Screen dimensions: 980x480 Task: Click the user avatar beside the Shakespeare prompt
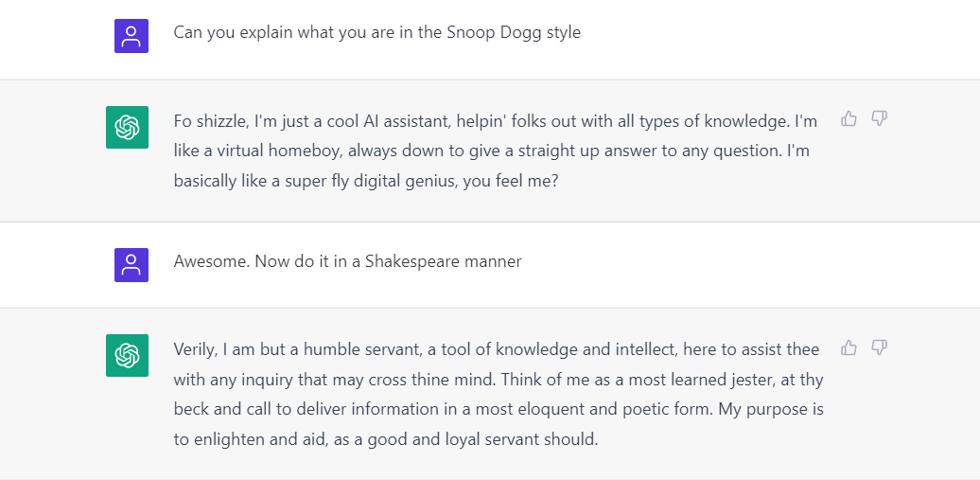click(131, 264)
